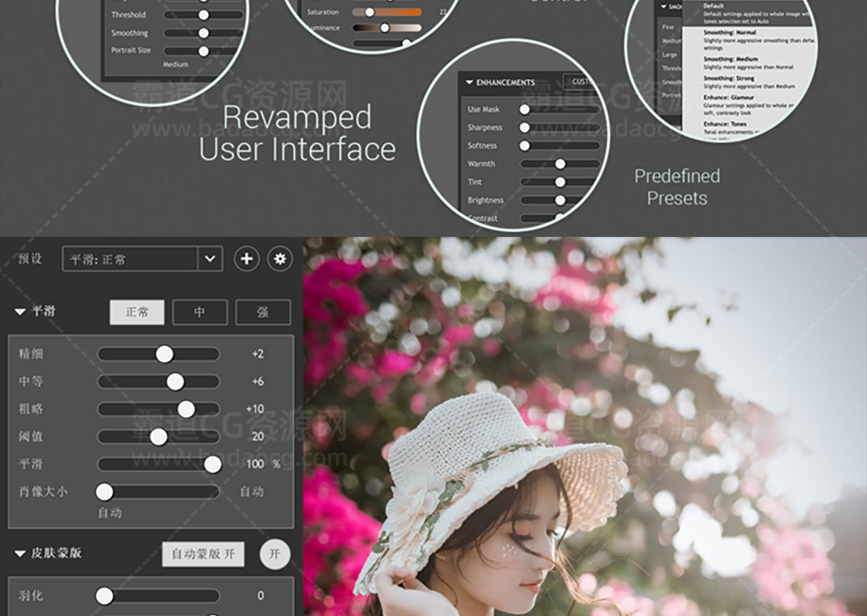Adjust the Threshold slider in top circle
Viewport: 867px width, 616px height.
(x=204, y=14)
